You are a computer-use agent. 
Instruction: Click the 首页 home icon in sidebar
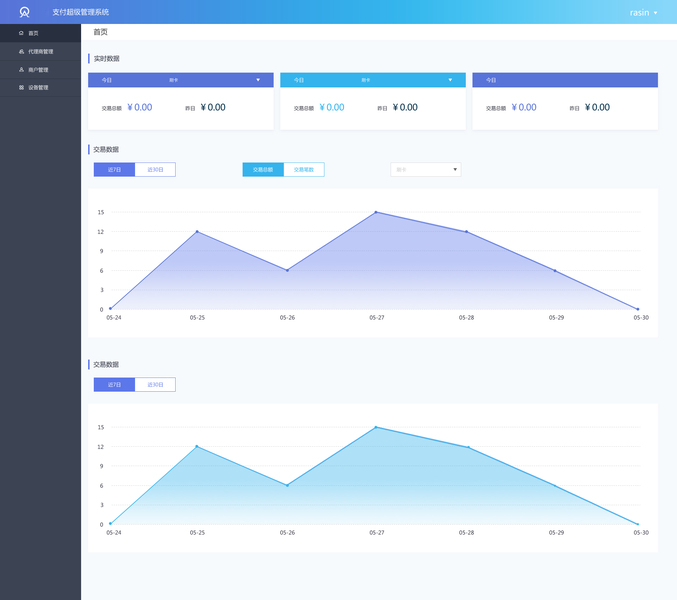(21, 33)
